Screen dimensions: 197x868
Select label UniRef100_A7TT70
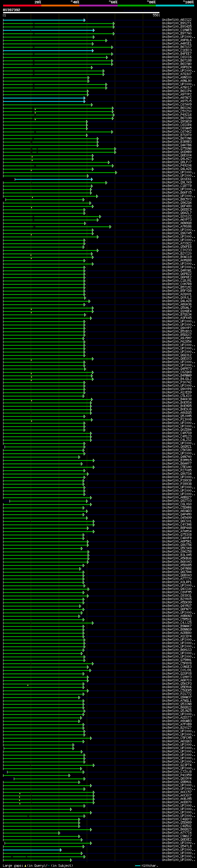177,579
